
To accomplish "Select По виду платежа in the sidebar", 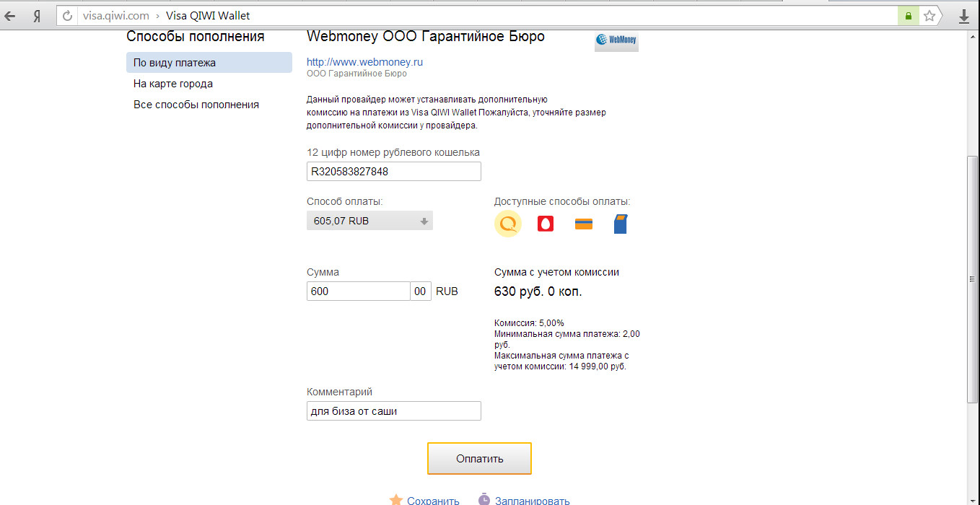I will (209, 63).
